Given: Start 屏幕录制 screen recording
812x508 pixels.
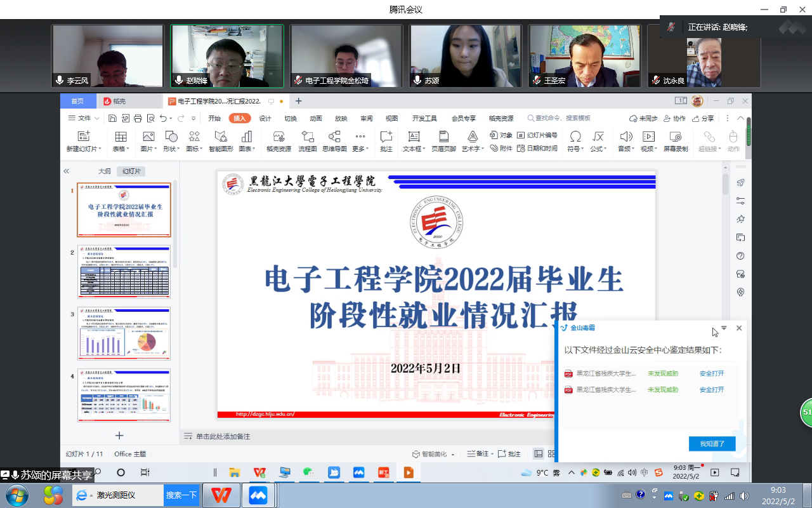Looking at the screenshot, I should click(x=676, y=141).
